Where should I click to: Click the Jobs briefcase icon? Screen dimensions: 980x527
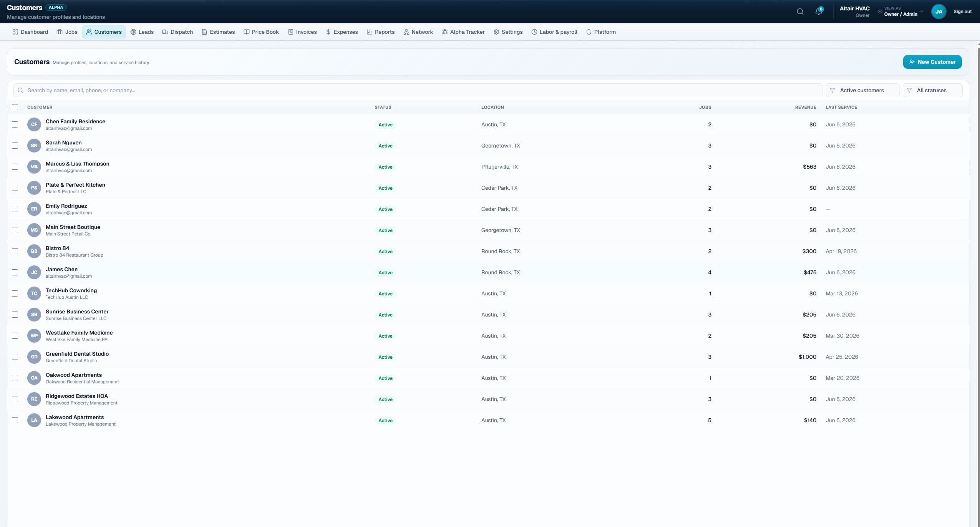pos(60,32)
